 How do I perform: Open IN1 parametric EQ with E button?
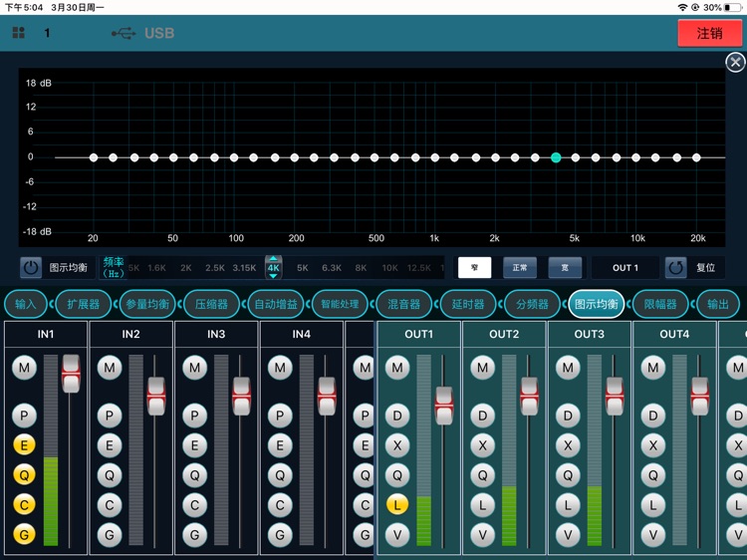pos(24,445)
